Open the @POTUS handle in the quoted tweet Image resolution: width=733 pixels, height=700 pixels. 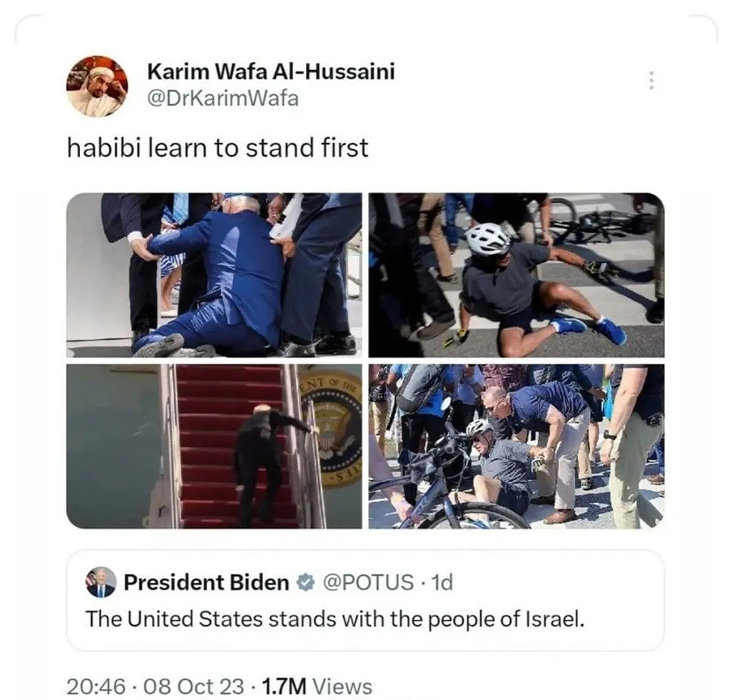click(x=367, y=582)
